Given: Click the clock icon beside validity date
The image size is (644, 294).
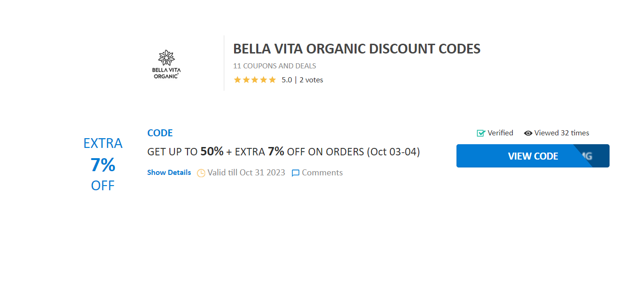Looking at the screenshot, I should tap(201, 173).
